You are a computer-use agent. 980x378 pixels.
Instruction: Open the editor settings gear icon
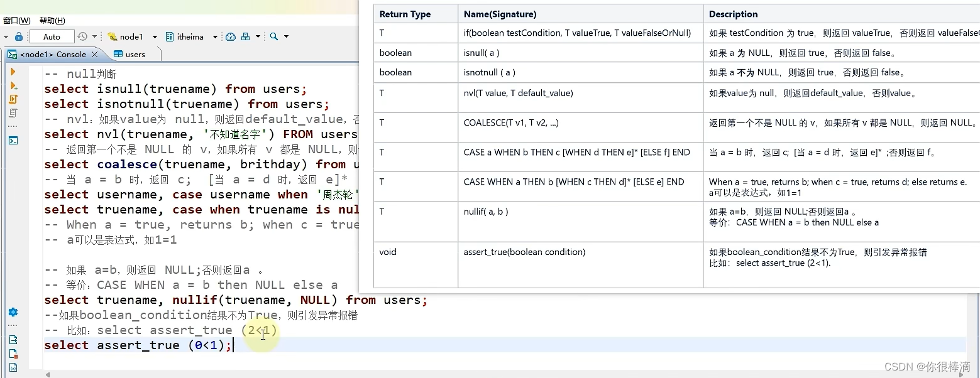pos(13,312)
